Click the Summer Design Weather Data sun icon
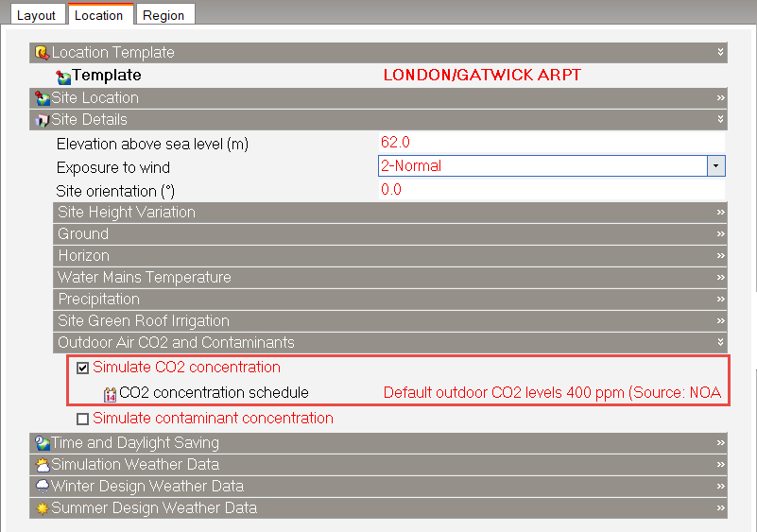 click(42, 508)
